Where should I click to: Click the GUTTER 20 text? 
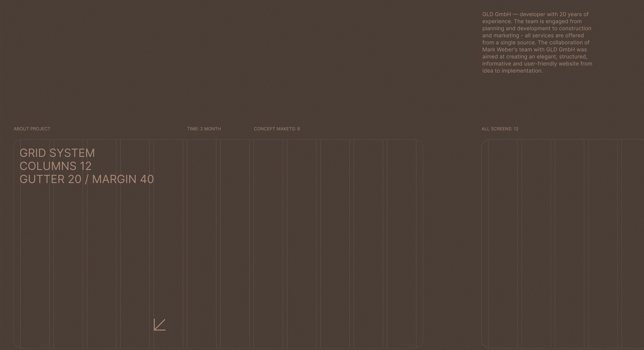click(51, 179)
